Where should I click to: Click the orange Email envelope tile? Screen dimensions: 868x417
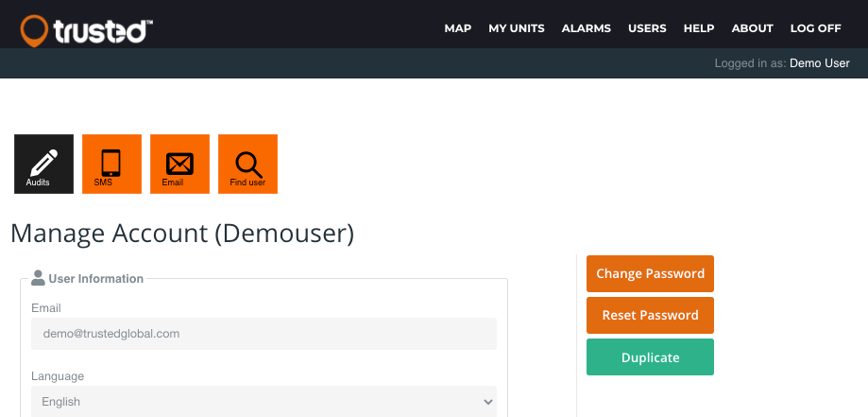point(179,165)
